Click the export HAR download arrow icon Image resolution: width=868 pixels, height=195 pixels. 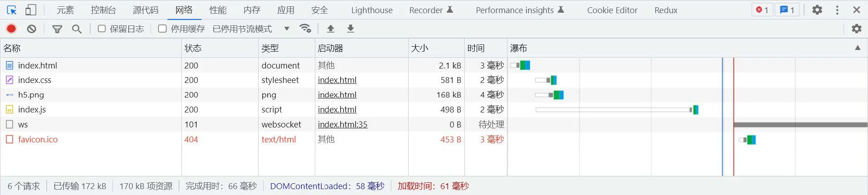[x=351, y=29]
